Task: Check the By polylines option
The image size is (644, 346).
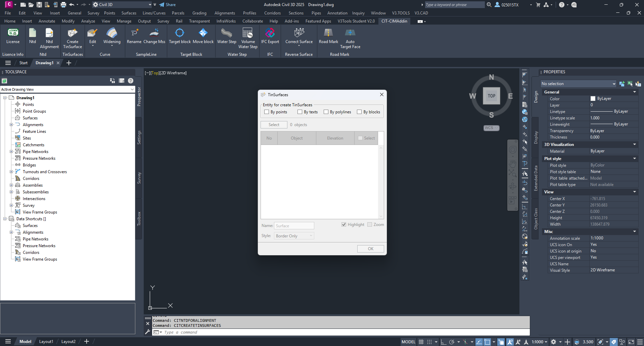Action: 326,112
